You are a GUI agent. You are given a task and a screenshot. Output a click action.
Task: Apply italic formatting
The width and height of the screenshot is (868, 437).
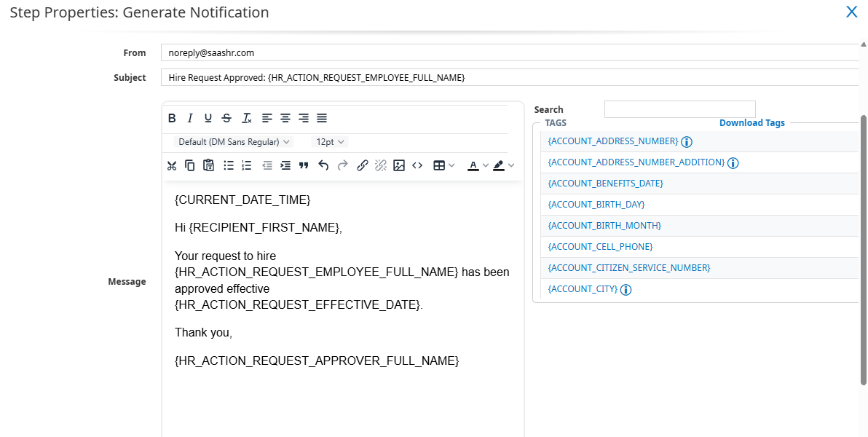tap(189, 117)
